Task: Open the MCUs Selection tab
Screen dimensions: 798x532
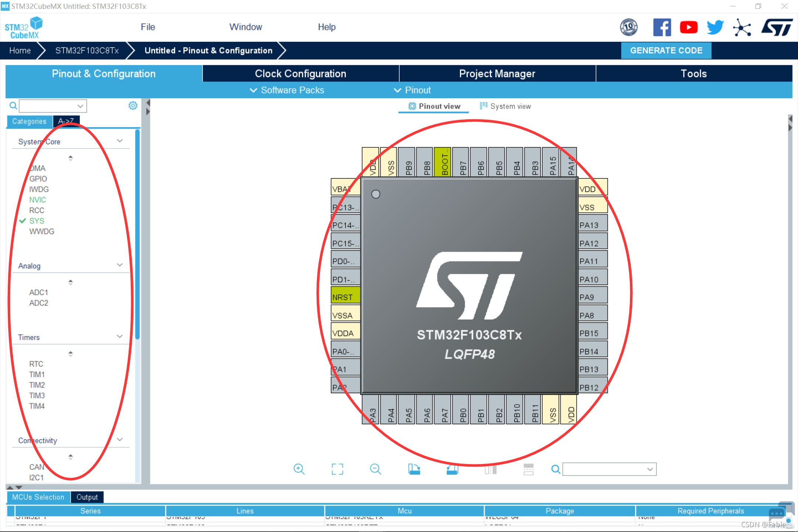Action: pyautogui.click(x=38, y=497)
